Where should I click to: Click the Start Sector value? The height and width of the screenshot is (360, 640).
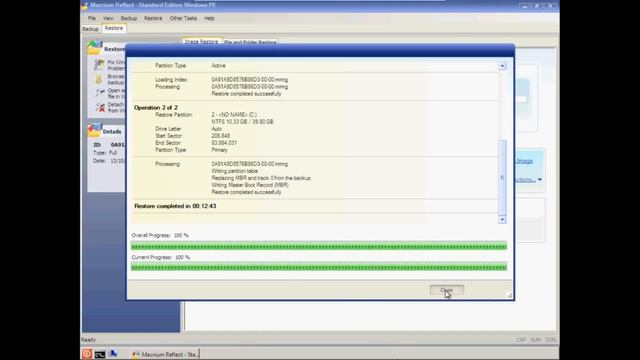(x=220, y=136)
